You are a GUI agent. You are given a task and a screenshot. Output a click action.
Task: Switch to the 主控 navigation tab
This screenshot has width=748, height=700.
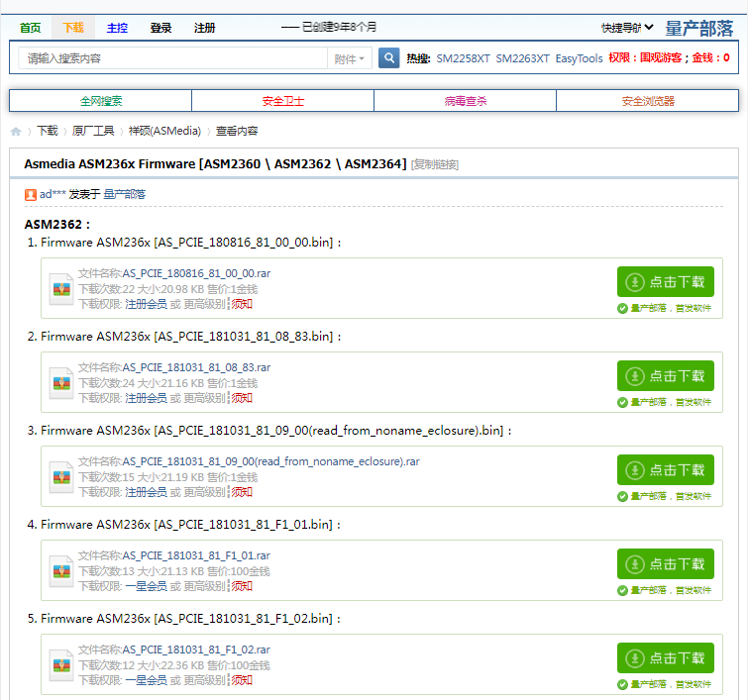[117, 28]
